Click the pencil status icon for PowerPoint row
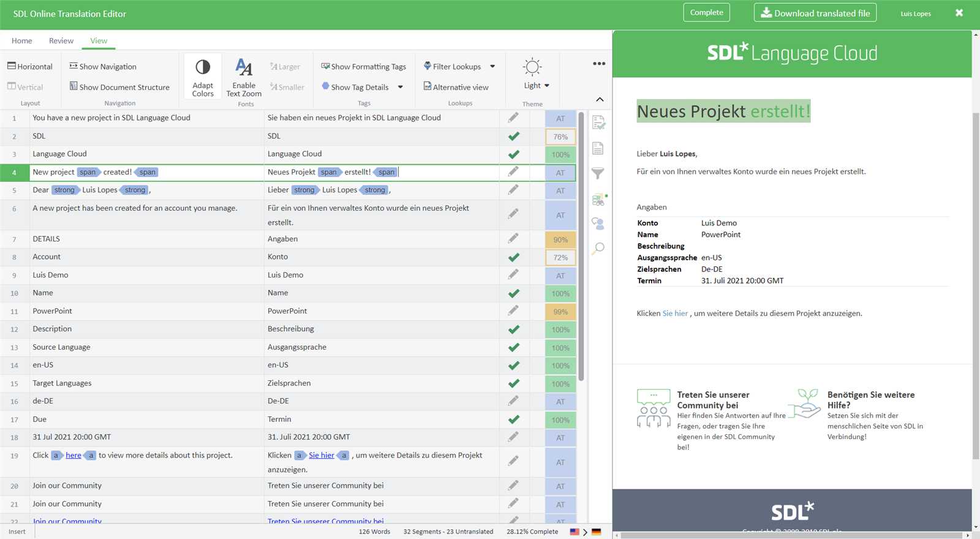Viewport: 980px width, 539px height. point(513,311)
